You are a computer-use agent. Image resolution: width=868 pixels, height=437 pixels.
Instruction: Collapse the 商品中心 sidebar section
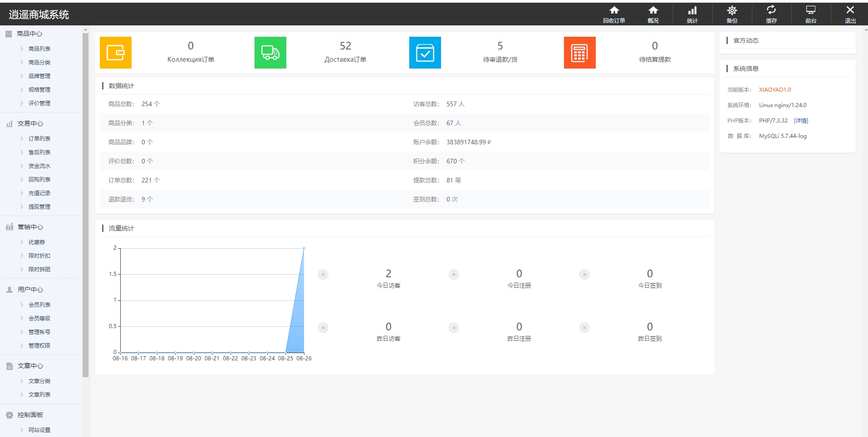[x=29, y=34]
